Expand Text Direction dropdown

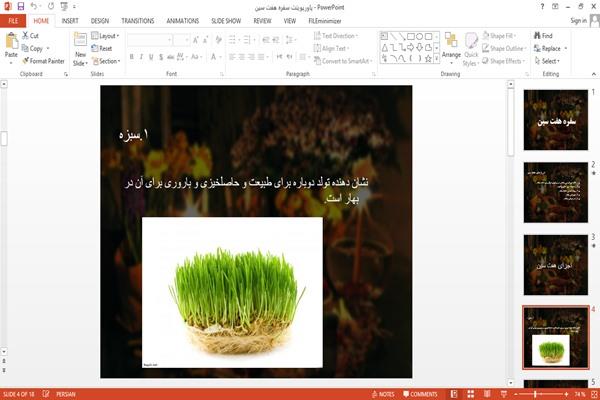click(336, 36)
